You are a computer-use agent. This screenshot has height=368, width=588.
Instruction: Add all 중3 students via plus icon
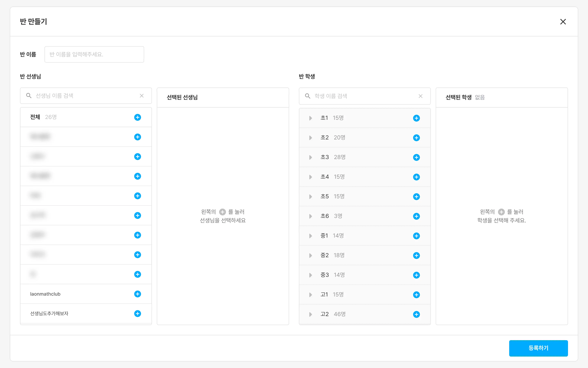(416, 275)
